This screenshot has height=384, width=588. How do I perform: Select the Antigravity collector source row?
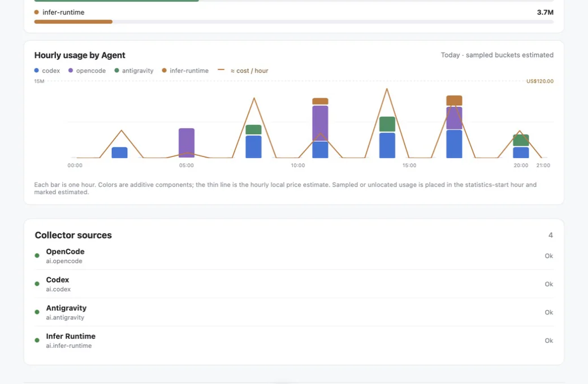point(294,312)
